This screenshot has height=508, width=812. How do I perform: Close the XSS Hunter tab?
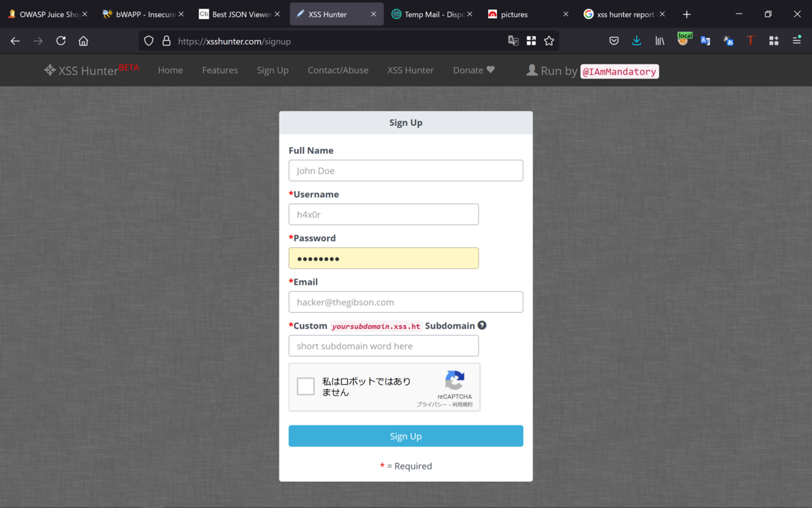pos(374,14)
